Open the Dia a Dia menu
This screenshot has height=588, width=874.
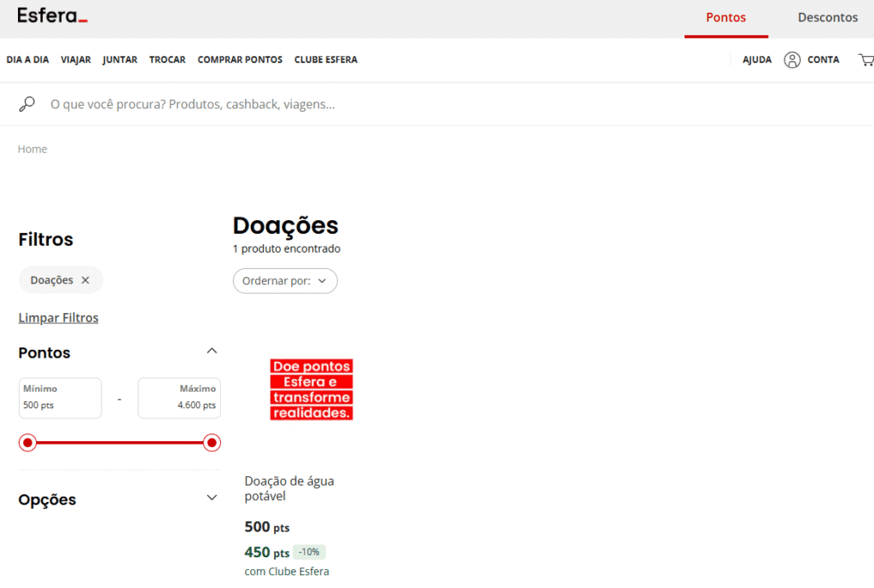27,60
